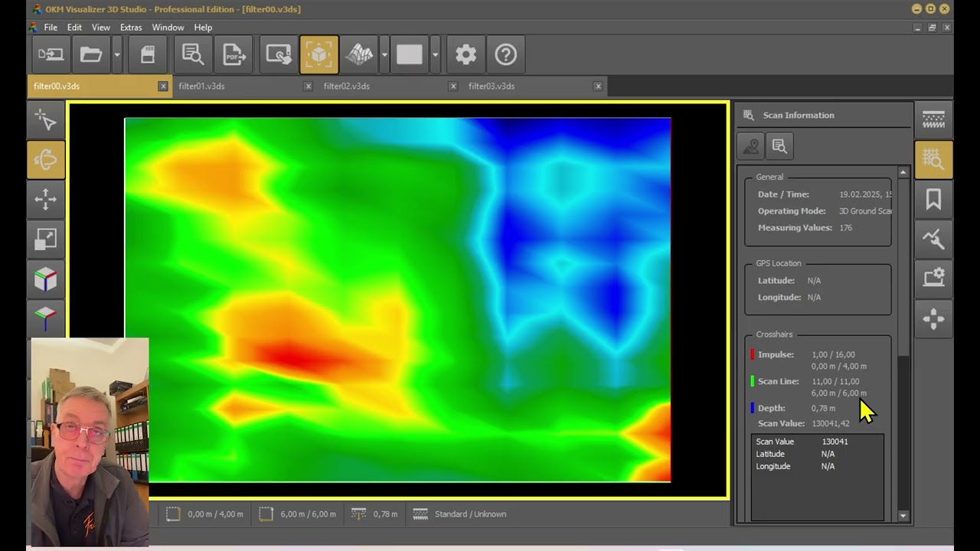Open the bookmarks panel icon
Screen dimensions: 980x551
click(933, 200)
